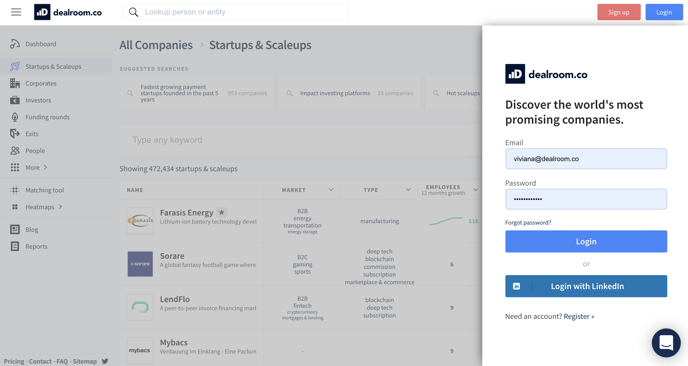
Task: Click the Forgot password? link
Action: pos(528,222)
